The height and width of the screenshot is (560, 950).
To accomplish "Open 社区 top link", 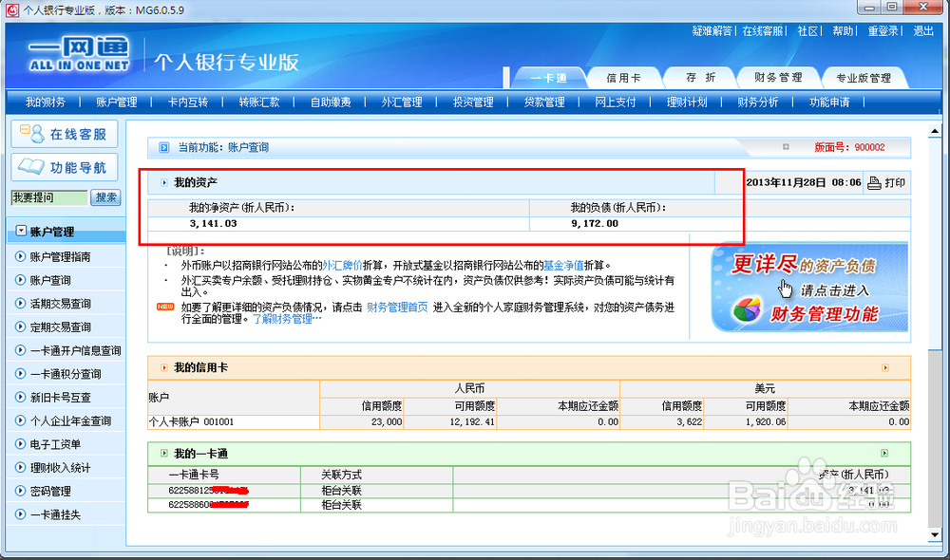I will [807, 31].
